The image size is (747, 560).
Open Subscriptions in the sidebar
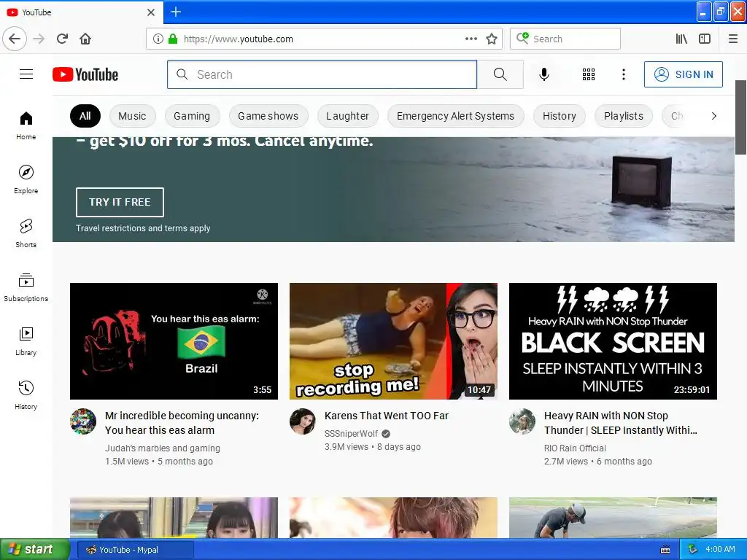click(26, 287)
